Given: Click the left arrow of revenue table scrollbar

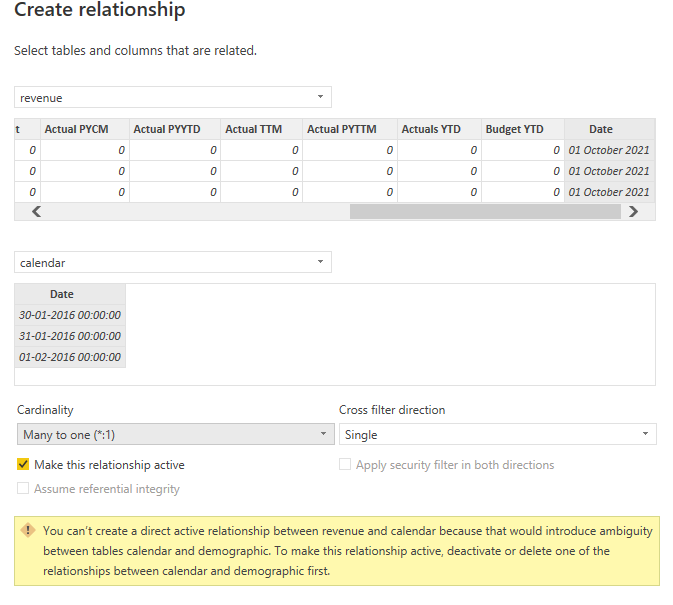Looking at the screenshot, I should click(36, 212).
